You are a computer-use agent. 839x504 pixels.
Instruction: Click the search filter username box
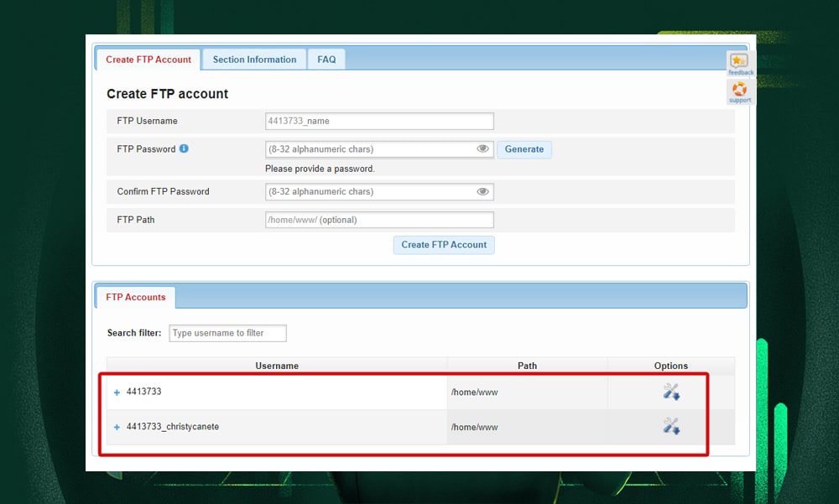[x=227, y=333]
